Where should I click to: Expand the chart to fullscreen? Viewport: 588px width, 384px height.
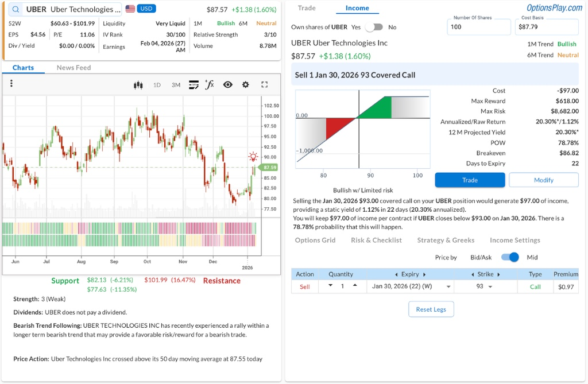(x=265, y=85)
